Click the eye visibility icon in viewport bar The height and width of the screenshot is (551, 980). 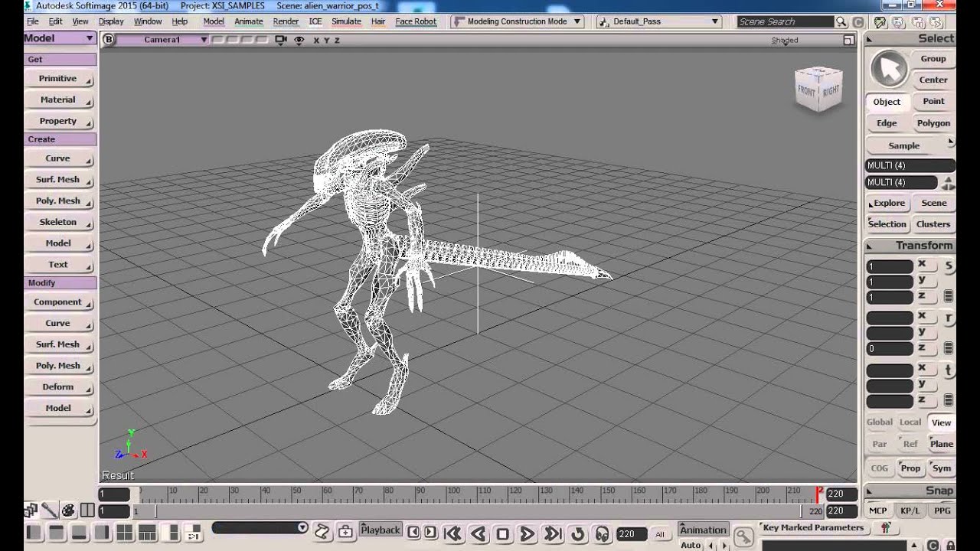(299, 40)
